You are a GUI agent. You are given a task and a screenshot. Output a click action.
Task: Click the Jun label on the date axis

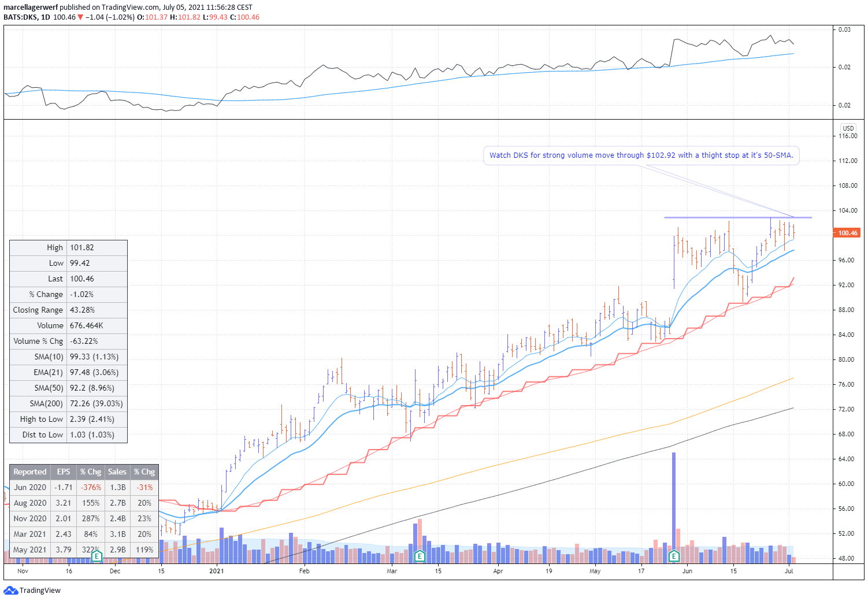coord(687,572)
